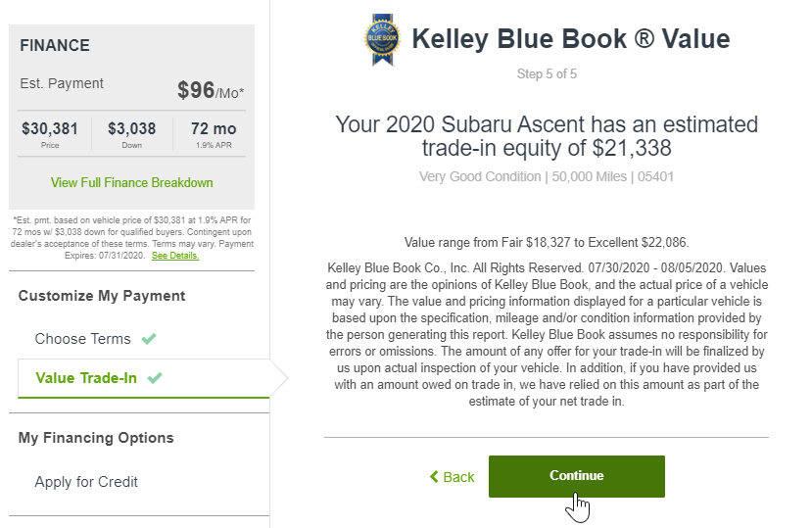Click the green Continue button
The image size is (812, 528).
tap(576, 476)
